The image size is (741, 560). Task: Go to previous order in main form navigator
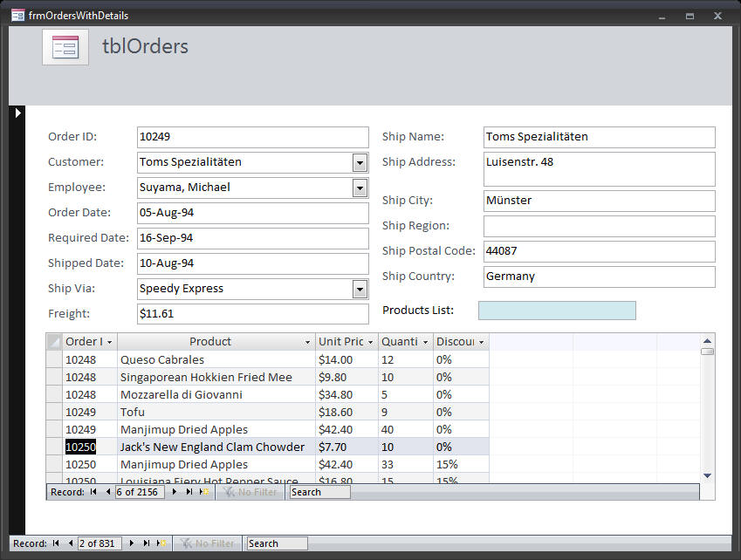tap(70, 543)
